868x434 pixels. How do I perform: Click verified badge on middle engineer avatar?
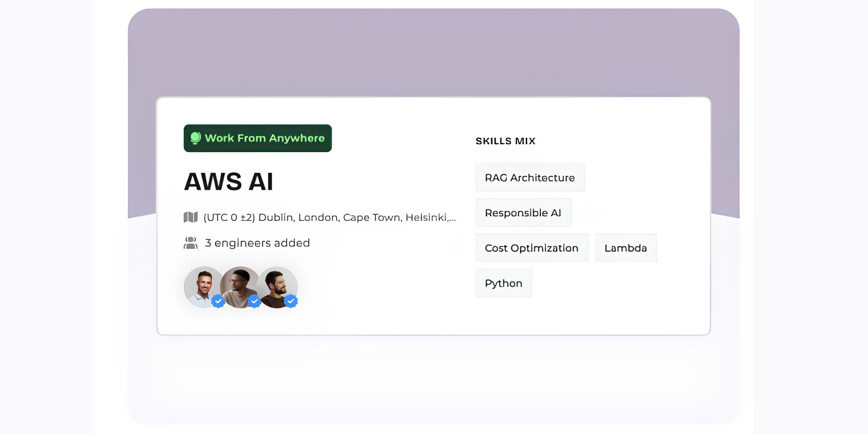click(254, 301)
